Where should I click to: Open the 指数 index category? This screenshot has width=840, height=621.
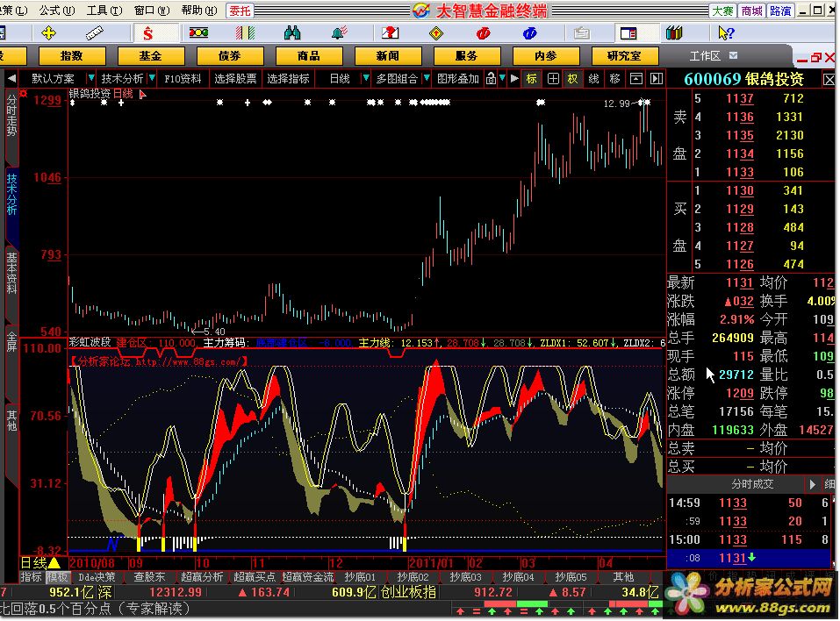tap(72, 55)
